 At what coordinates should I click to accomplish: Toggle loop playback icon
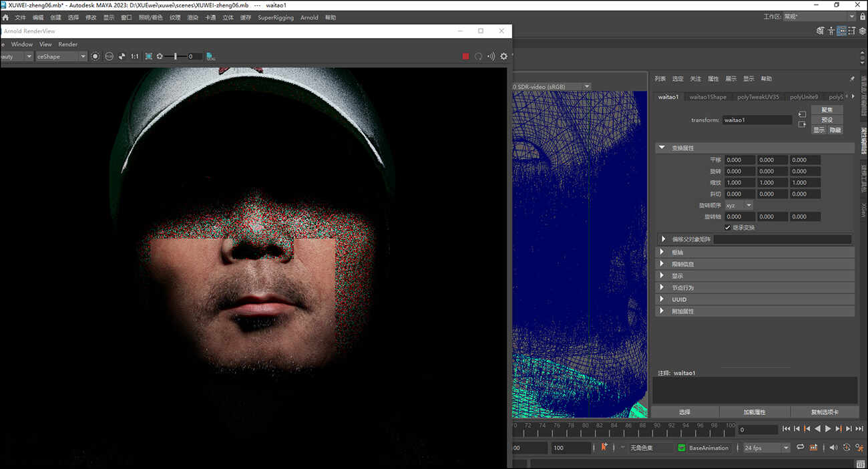pyautogui.click(x=800, y=448)
